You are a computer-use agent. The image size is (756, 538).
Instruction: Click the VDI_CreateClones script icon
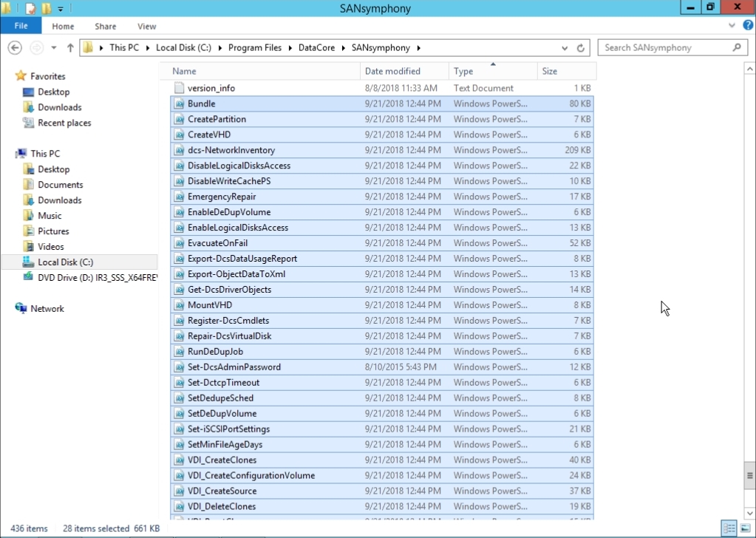coord(179,460)
